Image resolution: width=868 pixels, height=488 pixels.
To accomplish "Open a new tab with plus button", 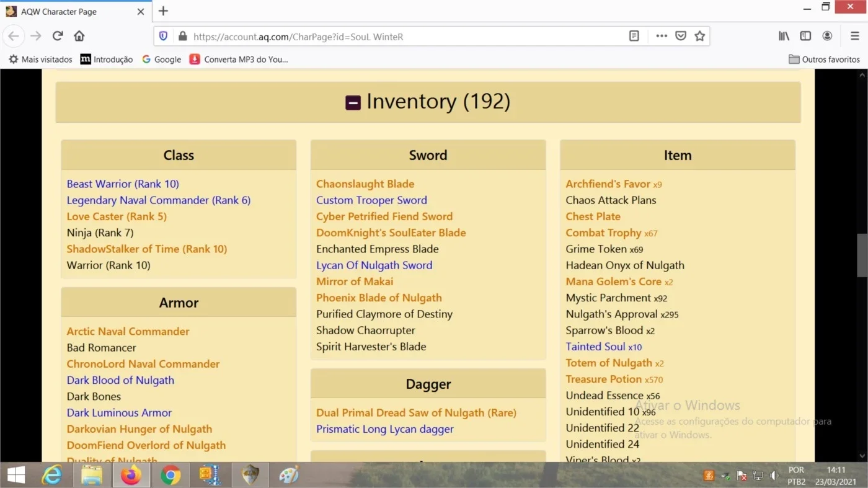I will [x=163, y=11].
